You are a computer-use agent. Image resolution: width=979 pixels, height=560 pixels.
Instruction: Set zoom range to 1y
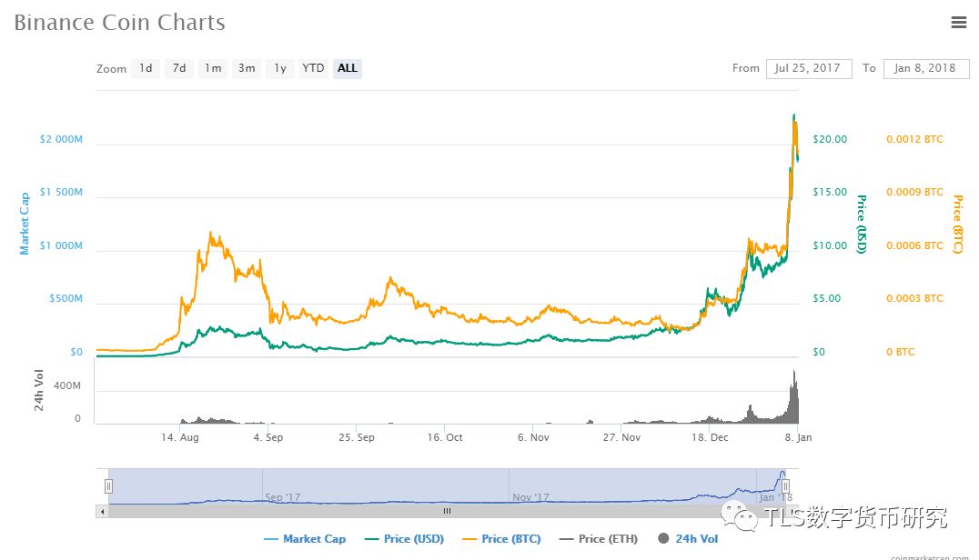[280, 68]
